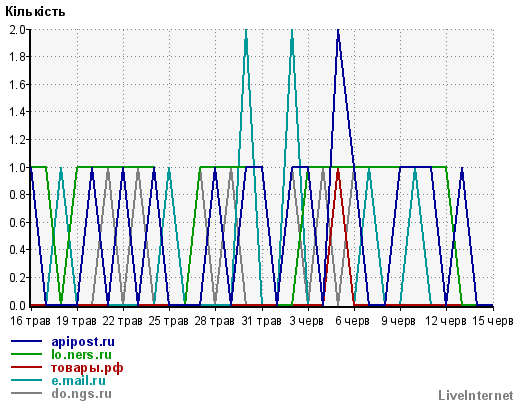Click the green lo.ners.ru legend line
The width and height of the screenshot is (520, 405).
[26, 354]
